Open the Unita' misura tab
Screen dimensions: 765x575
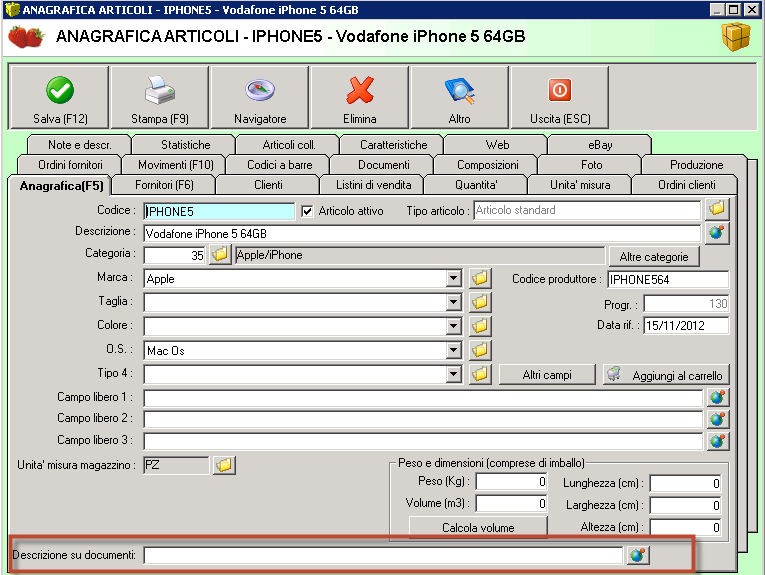(580, 185)
